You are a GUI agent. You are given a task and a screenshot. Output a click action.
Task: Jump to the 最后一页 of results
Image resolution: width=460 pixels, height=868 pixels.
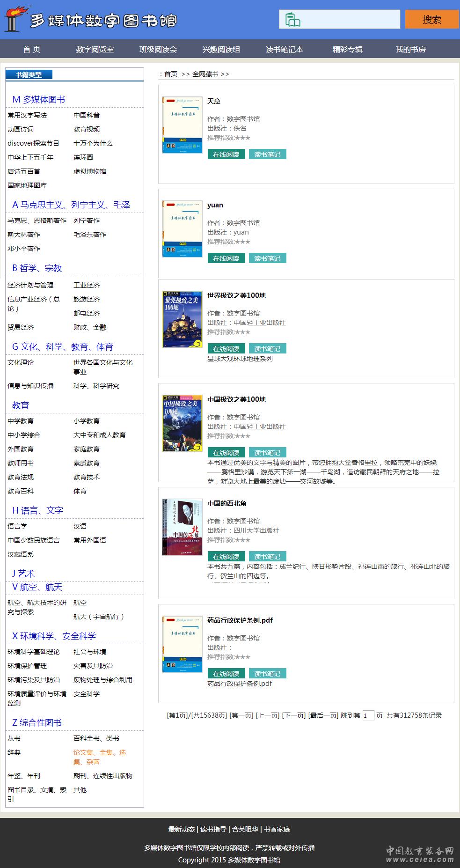323,715
